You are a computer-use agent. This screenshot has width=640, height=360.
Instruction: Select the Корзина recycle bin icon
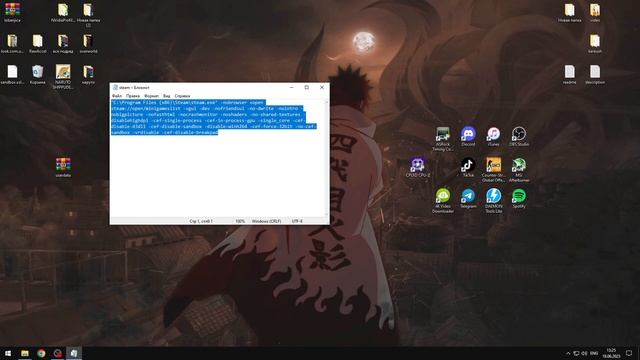(38, 74)
